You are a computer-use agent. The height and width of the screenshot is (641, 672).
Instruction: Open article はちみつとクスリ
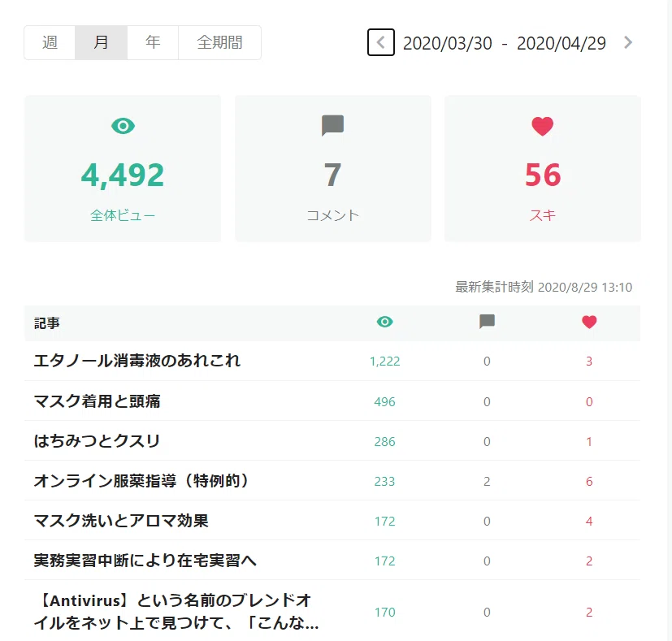(97, 441)
